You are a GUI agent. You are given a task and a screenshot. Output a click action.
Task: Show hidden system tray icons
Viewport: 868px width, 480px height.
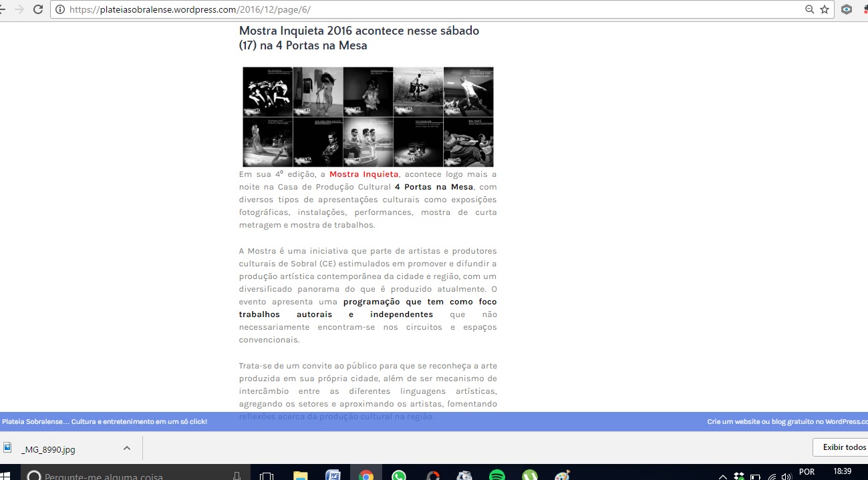pos(722,476)
